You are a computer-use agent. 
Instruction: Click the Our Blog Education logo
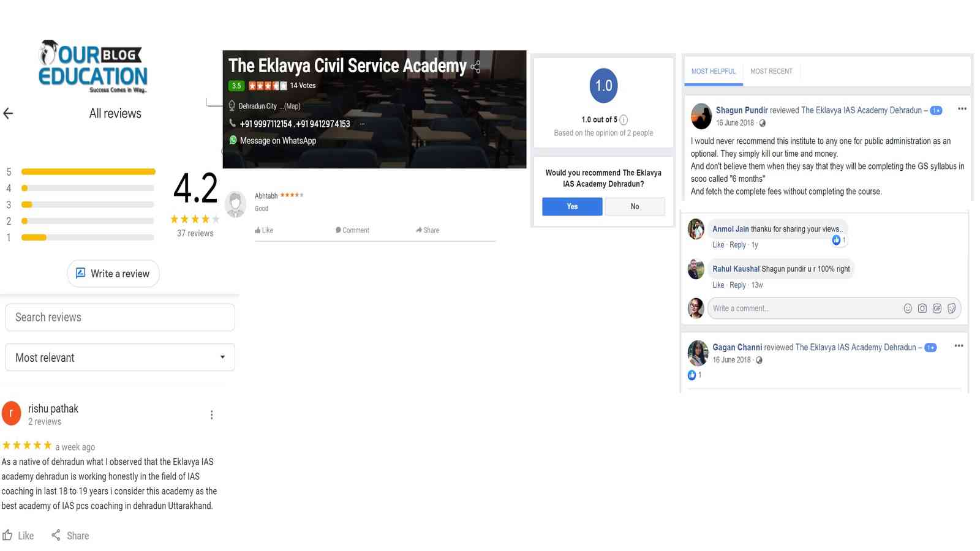93,67
